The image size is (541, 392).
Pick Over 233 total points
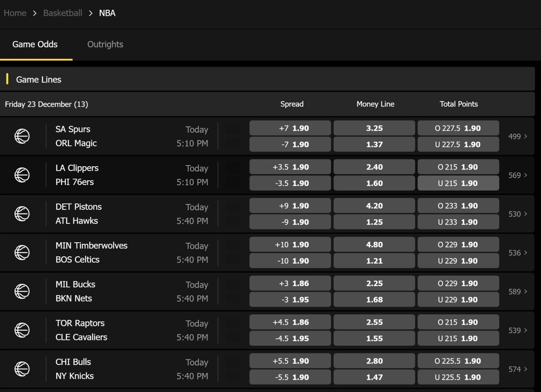(x=458, y=206)
